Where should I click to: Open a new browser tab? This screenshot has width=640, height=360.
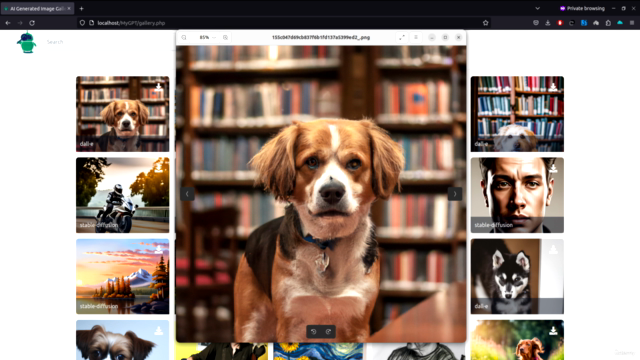(82, 9)
